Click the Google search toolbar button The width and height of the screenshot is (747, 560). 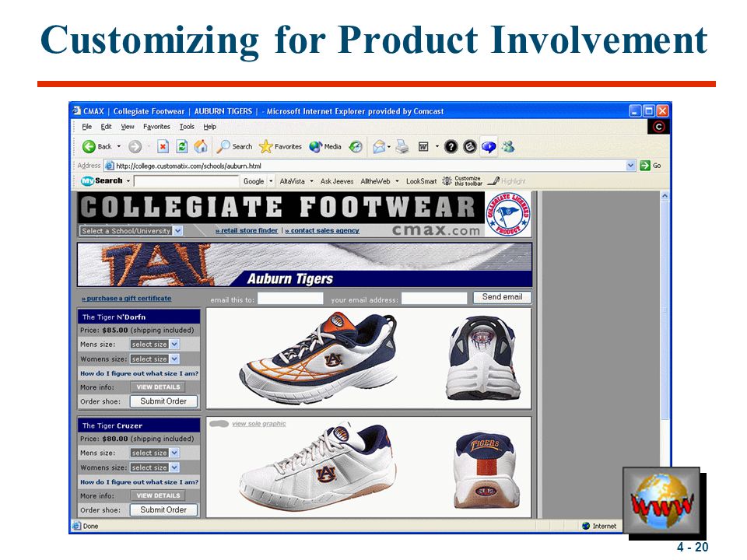click(254, 181)
